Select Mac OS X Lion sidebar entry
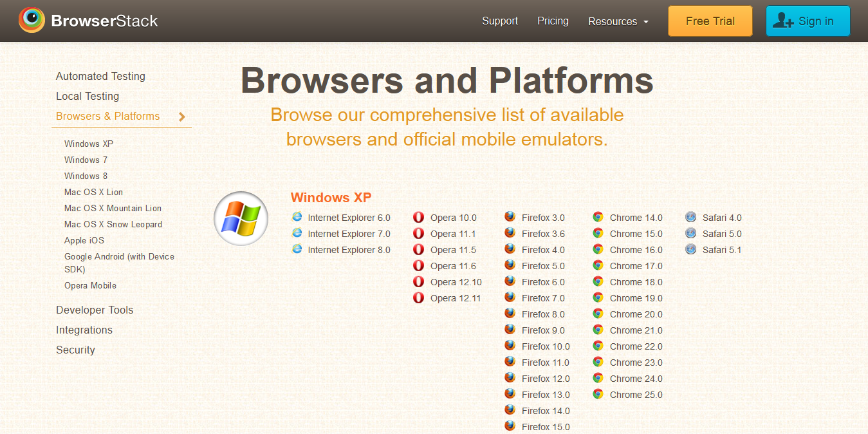This screenshot has height=434, width=868. [93, 192]
